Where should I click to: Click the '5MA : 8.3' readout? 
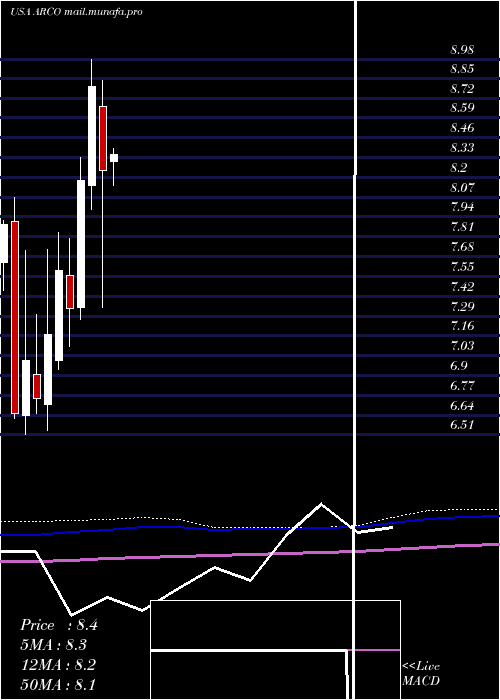coord(54,645)
